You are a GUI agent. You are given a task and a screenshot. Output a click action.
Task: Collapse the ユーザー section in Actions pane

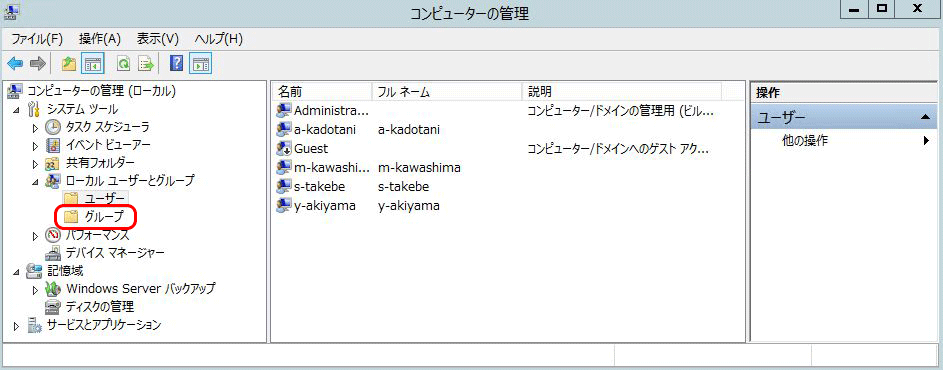click(x=925, y=118)
